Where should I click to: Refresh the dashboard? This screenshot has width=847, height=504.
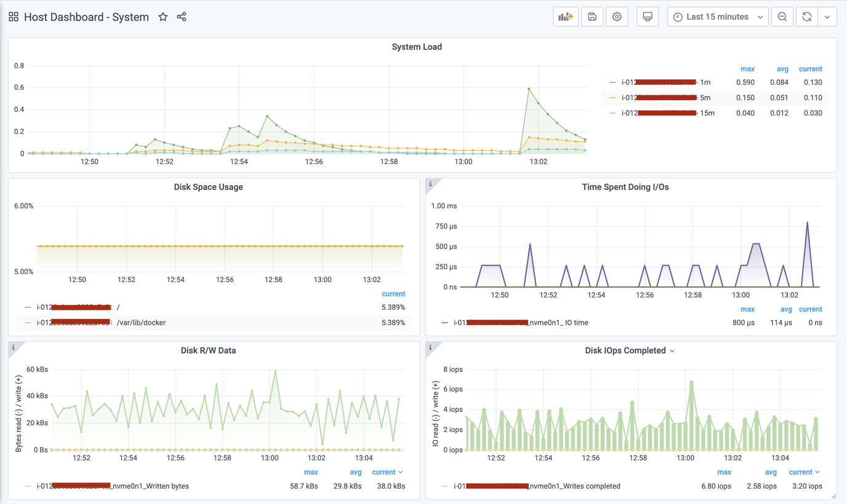[807, 17]
